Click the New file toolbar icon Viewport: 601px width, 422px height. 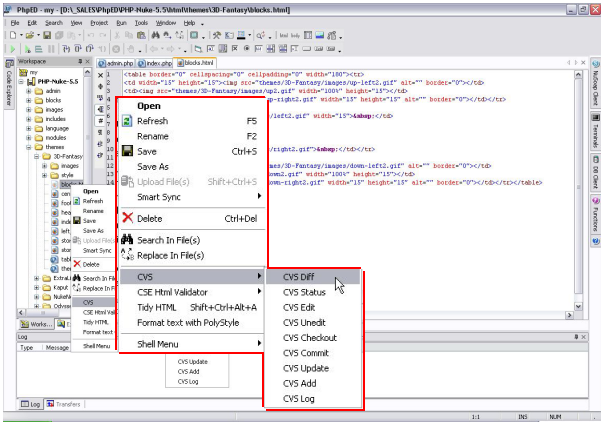coord(13,36)
